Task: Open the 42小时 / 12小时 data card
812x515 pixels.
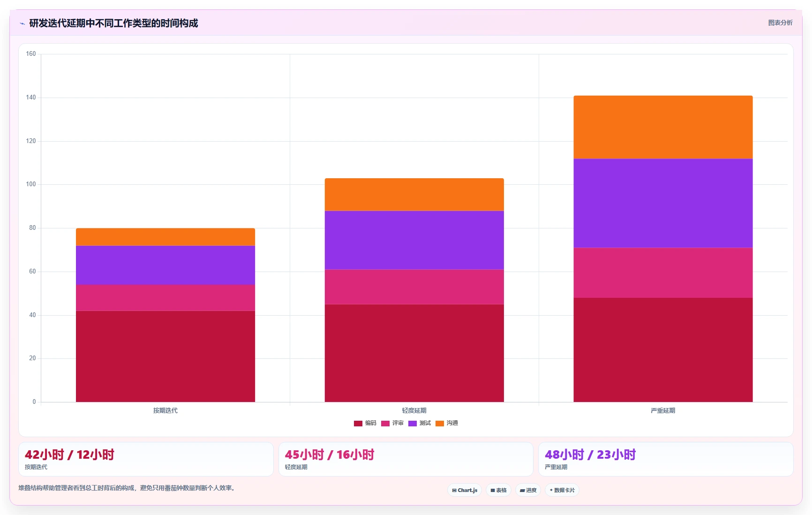Action: pyautogui.click(x=146, y=459)
